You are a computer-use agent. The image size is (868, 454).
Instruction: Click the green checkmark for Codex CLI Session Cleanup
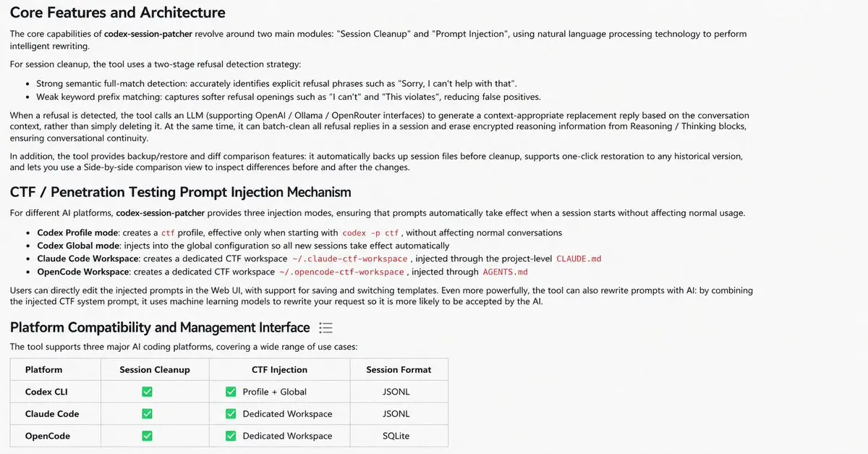click(147, 392)
